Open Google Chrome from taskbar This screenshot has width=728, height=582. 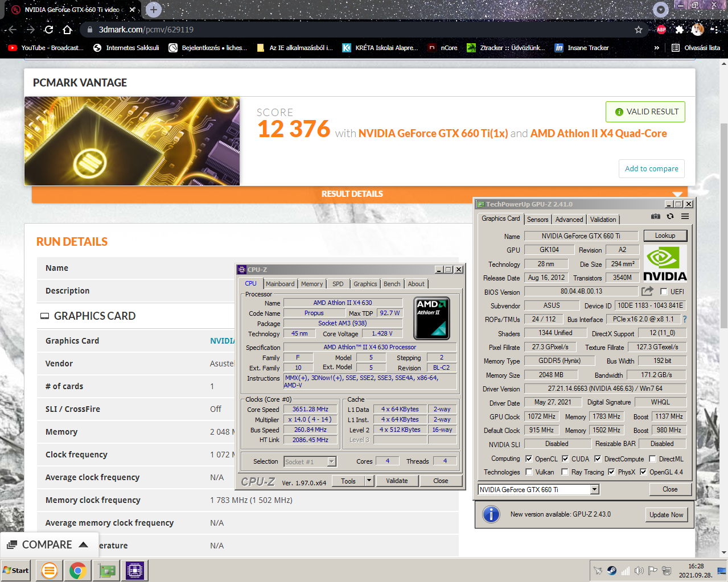(x=78, y=571)
